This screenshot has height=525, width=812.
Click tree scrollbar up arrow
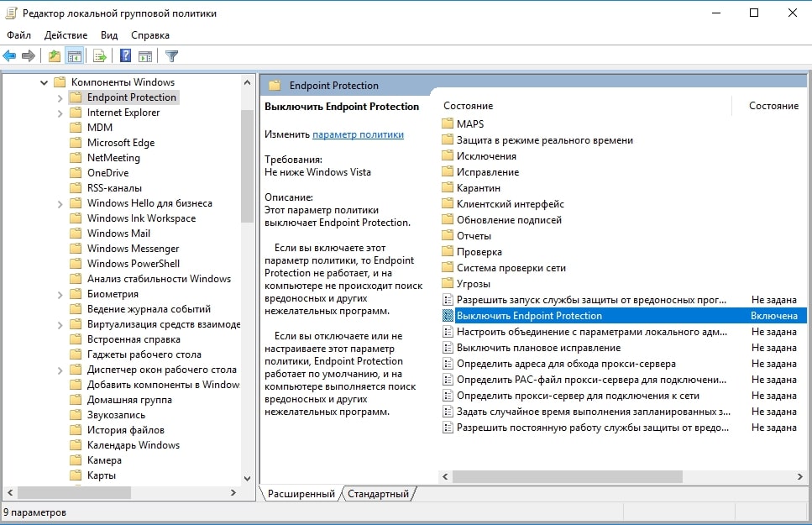click(247, 82)
